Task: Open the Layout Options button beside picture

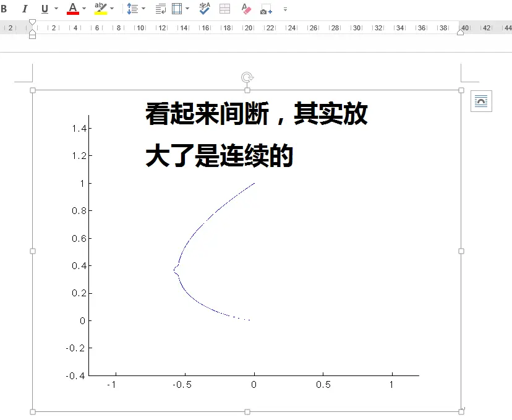Action: pyautogui.click(x=481, y=101)
